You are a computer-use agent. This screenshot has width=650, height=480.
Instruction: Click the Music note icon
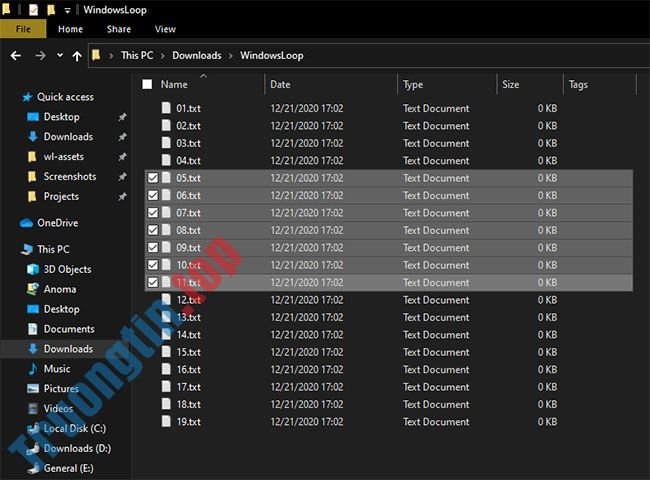32,368
